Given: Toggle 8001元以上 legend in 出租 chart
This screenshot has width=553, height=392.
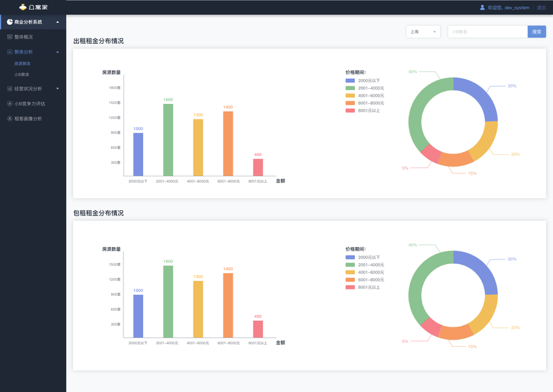Looking at the screenshot, I should click(x=363, y=110).
